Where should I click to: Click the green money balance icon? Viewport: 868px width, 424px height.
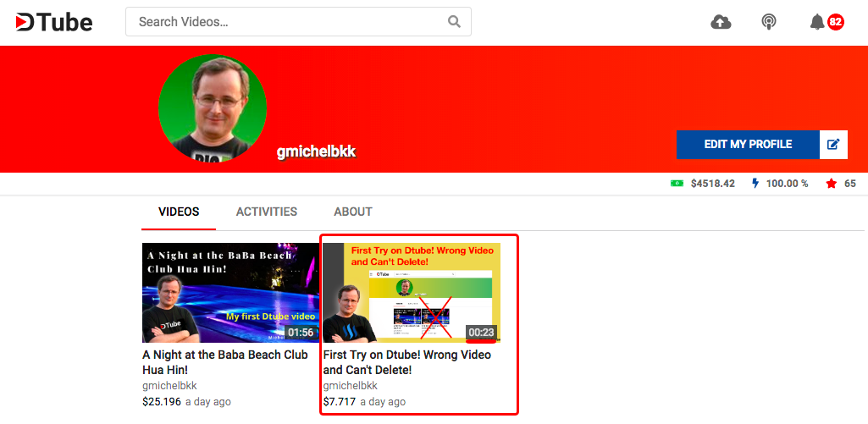pos(677,183)
